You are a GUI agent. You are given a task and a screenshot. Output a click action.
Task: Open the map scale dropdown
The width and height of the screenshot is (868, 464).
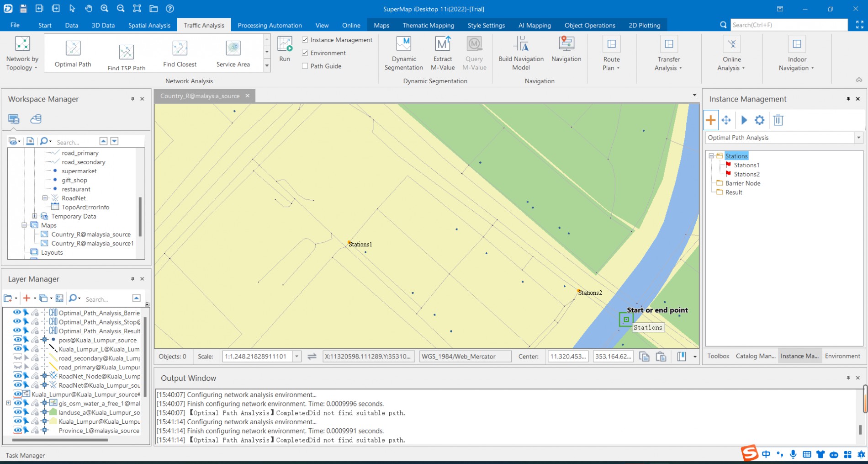click(x=297, y=357)
